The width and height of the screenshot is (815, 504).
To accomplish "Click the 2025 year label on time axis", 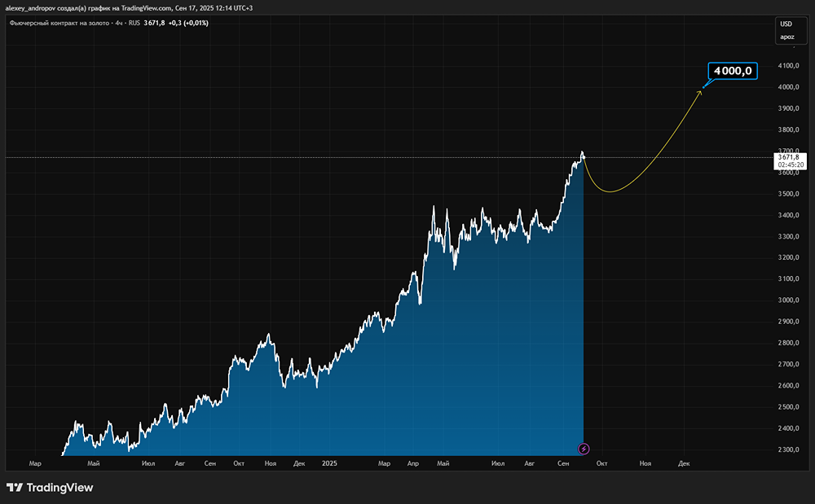I will point(329,463).
